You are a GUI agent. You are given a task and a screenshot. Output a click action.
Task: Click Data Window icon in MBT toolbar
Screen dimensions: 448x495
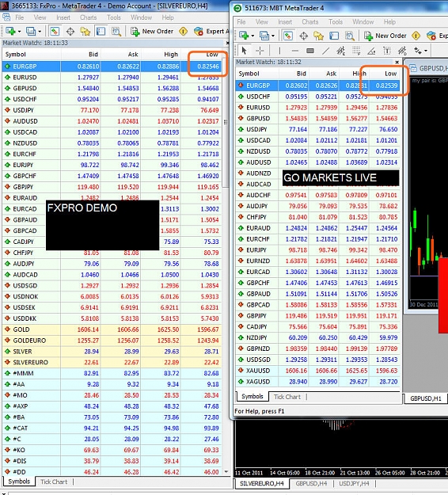[x=303, y=36]
